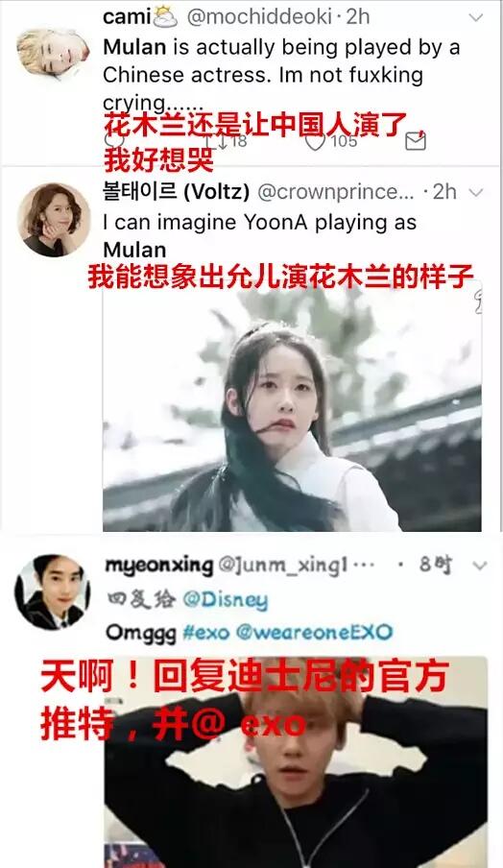Open the @mochiddeoki handle
503x868 pixels.
tap(260, 17)
